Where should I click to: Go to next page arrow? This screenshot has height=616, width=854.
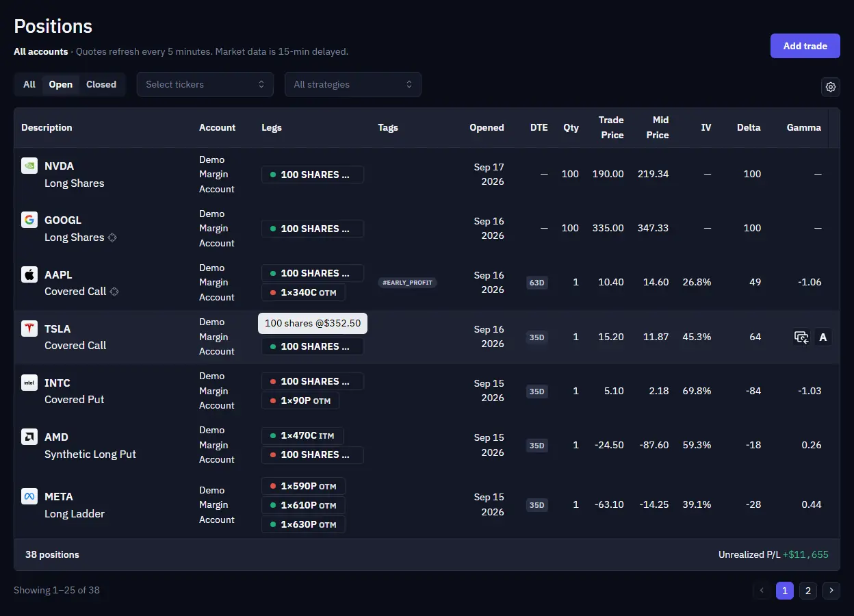click(831, 591)
